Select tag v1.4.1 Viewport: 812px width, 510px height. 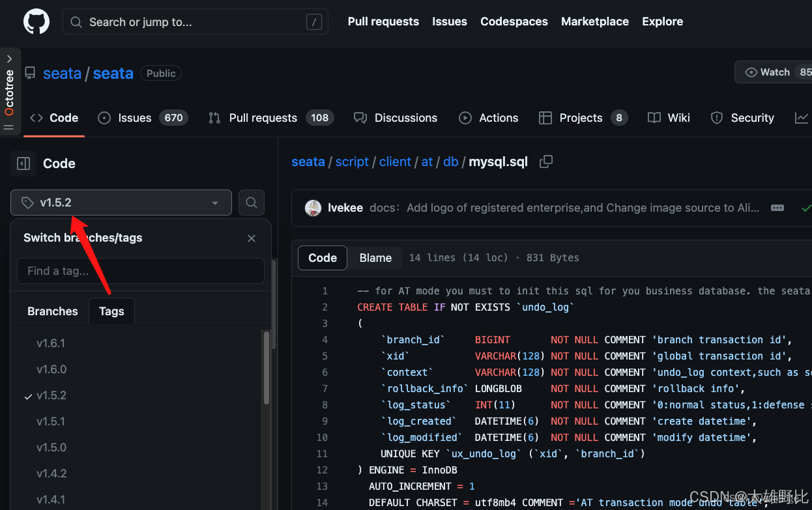point(51,500)
